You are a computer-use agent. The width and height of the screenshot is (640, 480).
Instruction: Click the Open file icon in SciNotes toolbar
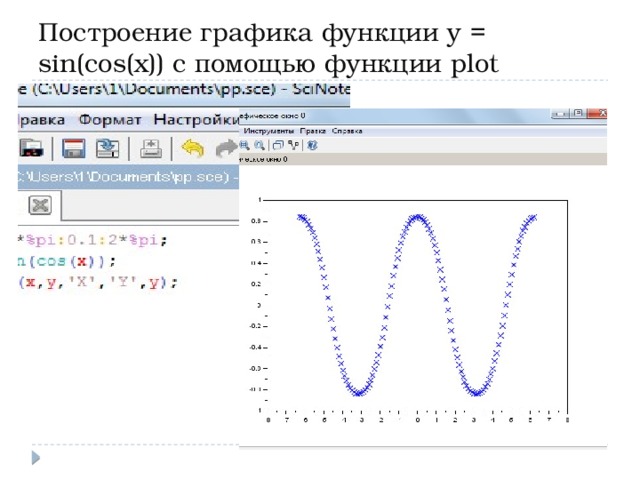31,148
